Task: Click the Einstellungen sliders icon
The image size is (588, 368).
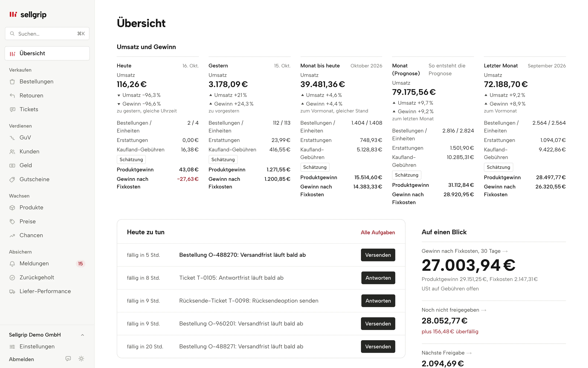Action: (x=12, y=347)
